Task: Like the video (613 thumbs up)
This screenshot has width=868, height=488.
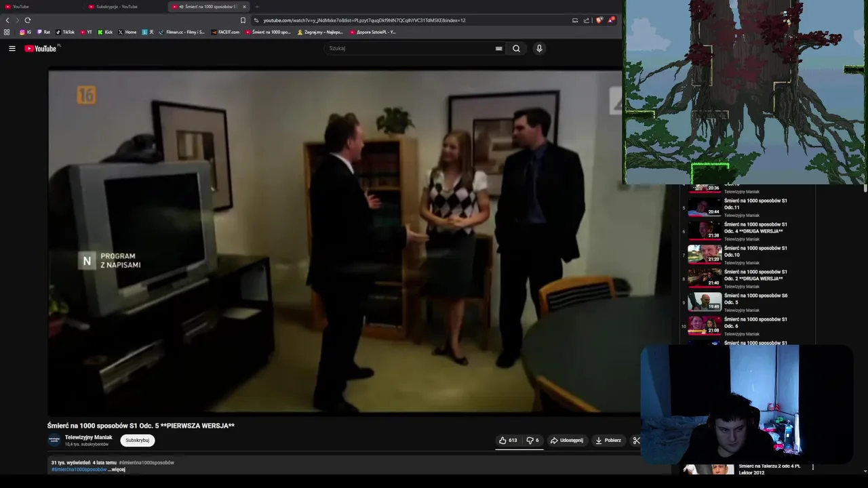Action: [x=508, y=440]
